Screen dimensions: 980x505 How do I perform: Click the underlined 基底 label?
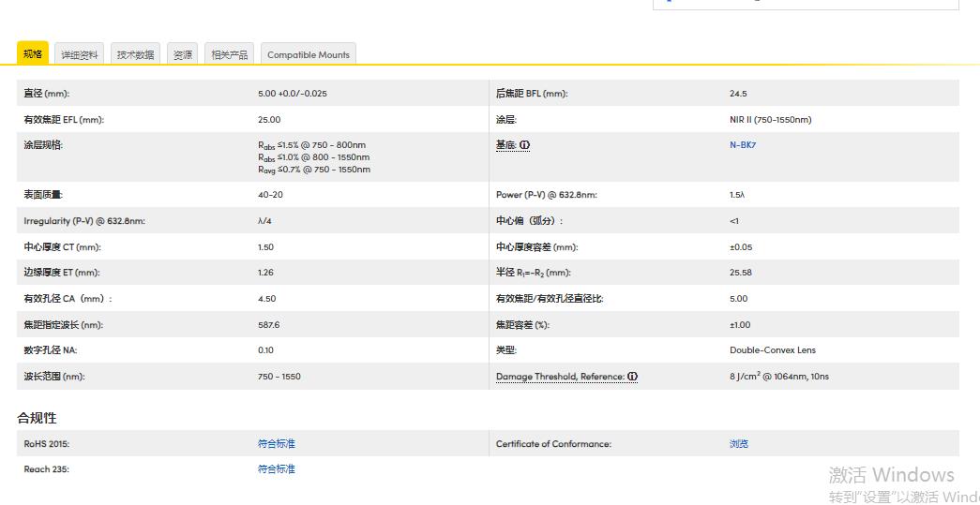[x=505, y=145]
